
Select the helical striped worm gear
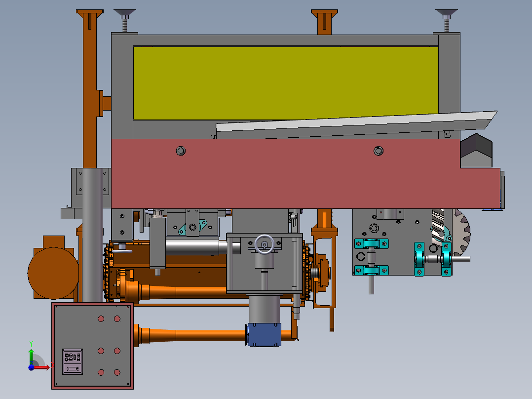click(x=438, y=226)
